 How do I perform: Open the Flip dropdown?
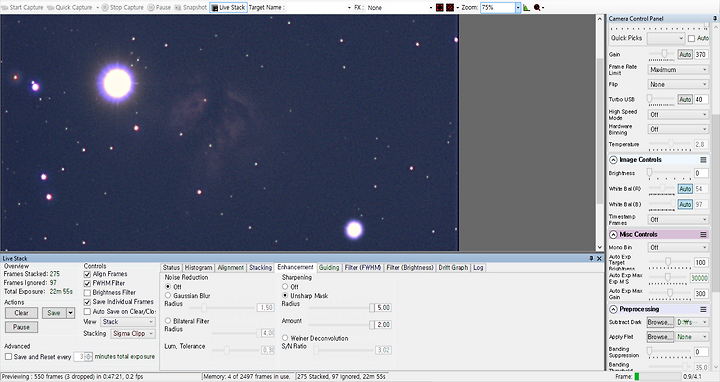pos(678,84)
